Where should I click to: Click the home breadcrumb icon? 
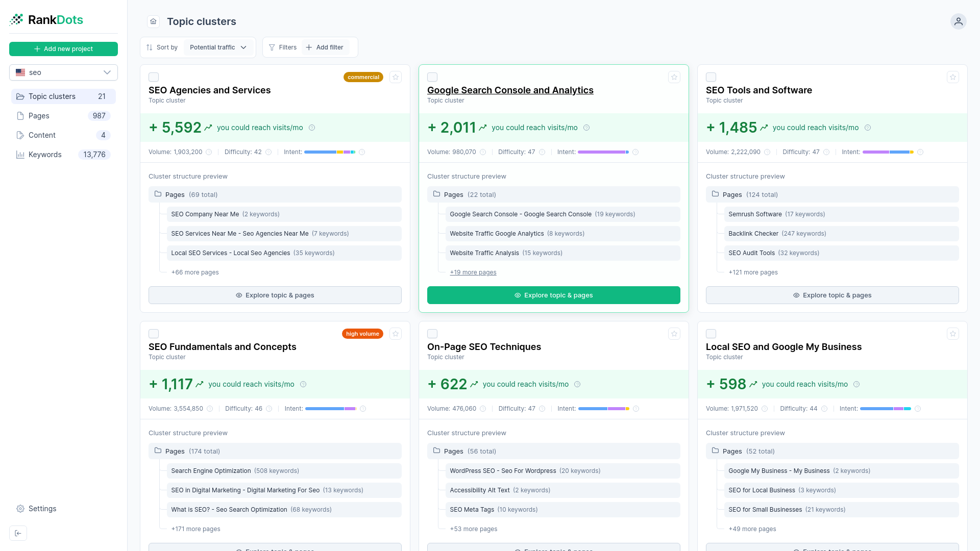[x=153, y=21]
